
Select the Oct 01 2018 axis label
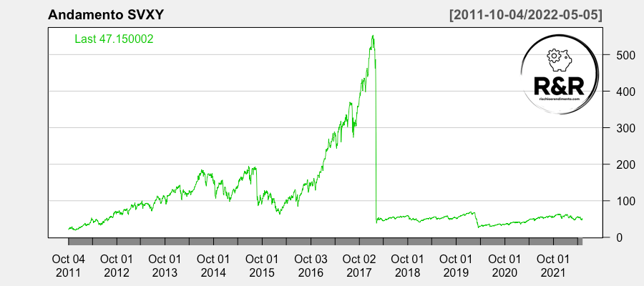point(407,265)
